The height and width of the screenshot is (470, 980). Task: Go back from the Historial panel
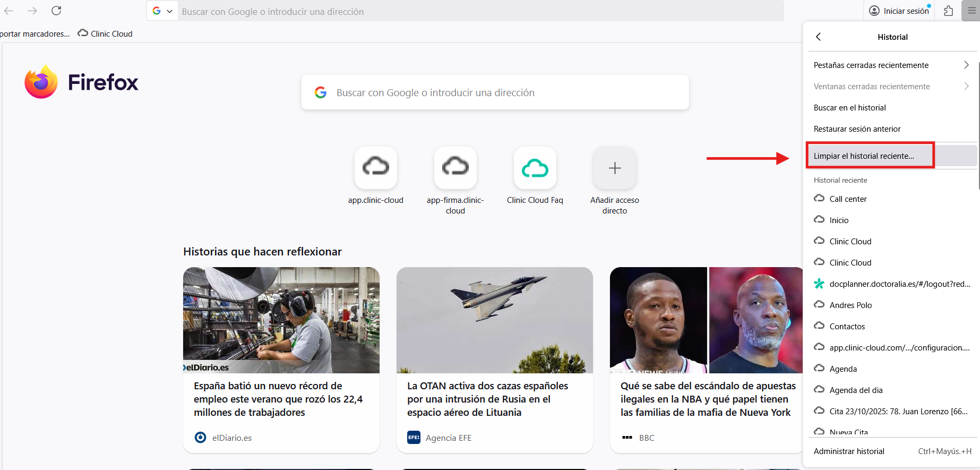click(818, 37)
